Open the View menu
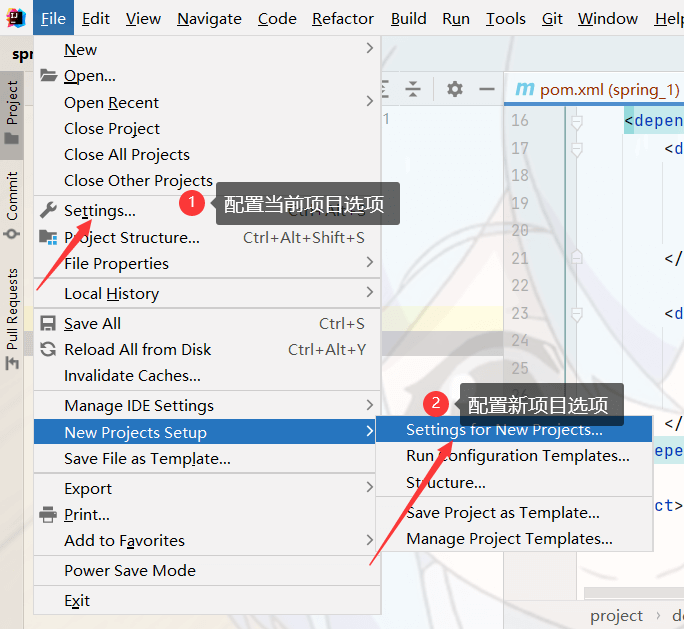 pos(143,18)
